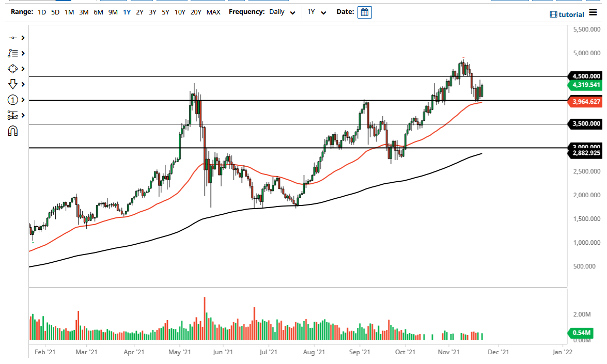The image size is (607, 364).
Task: Select the numbered label tool
Action: tap(12, 100)
